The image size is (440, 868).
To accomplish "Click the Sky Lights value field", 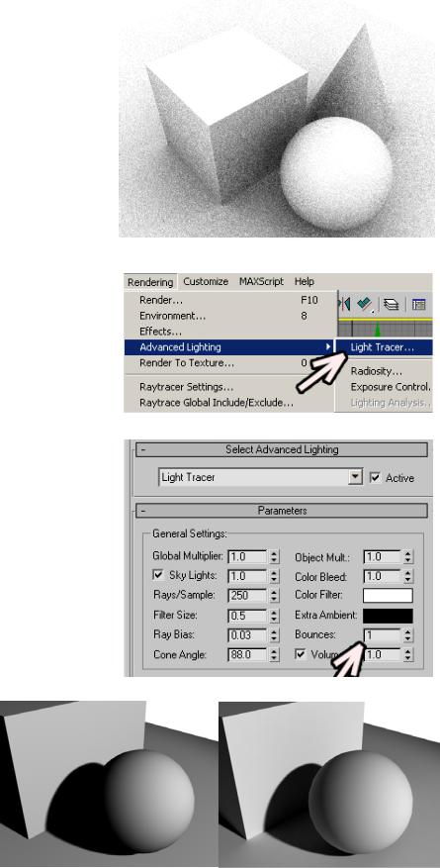I will 247,576.
